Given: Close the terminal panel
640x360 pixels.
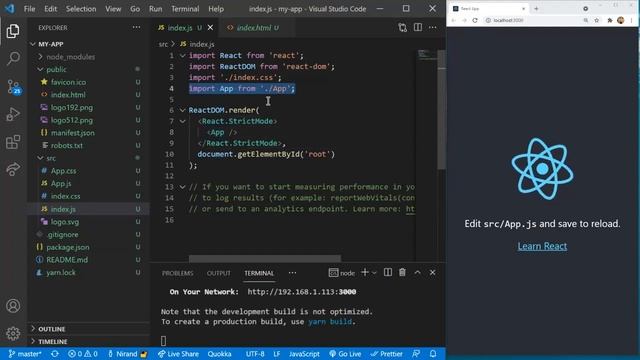Looking at the screenshot, I should (x=433, y=272).
